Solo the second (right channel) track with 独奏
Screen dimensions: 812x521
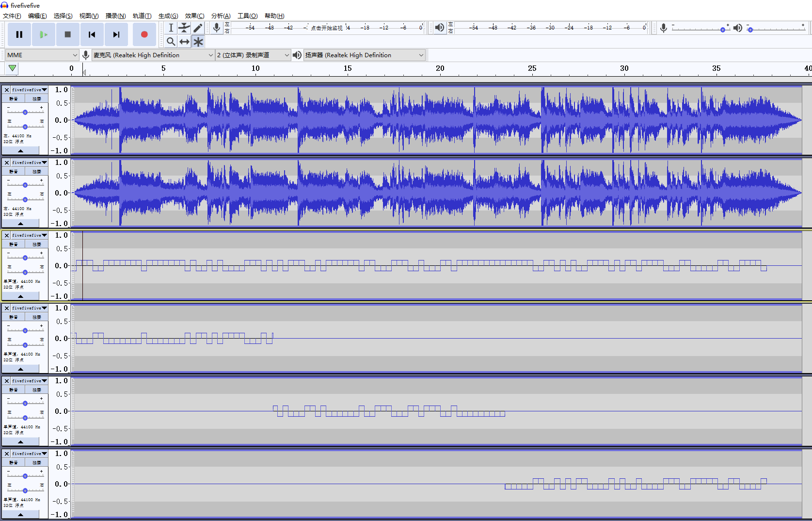tap(37, 172)
